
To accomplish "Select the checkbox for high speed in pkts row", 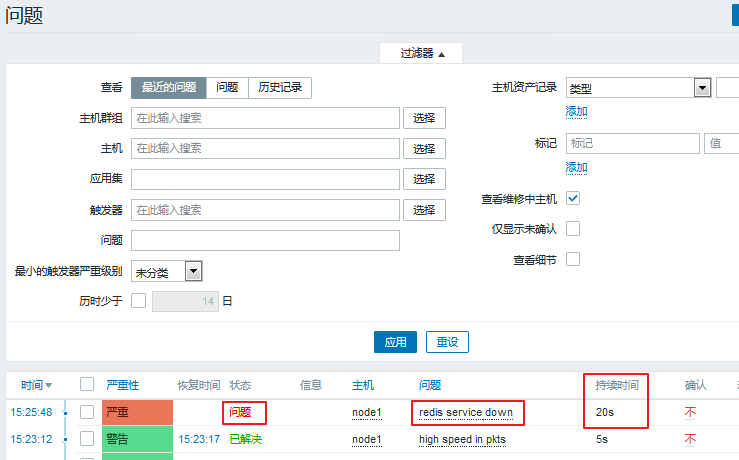I will pos(87,439).
